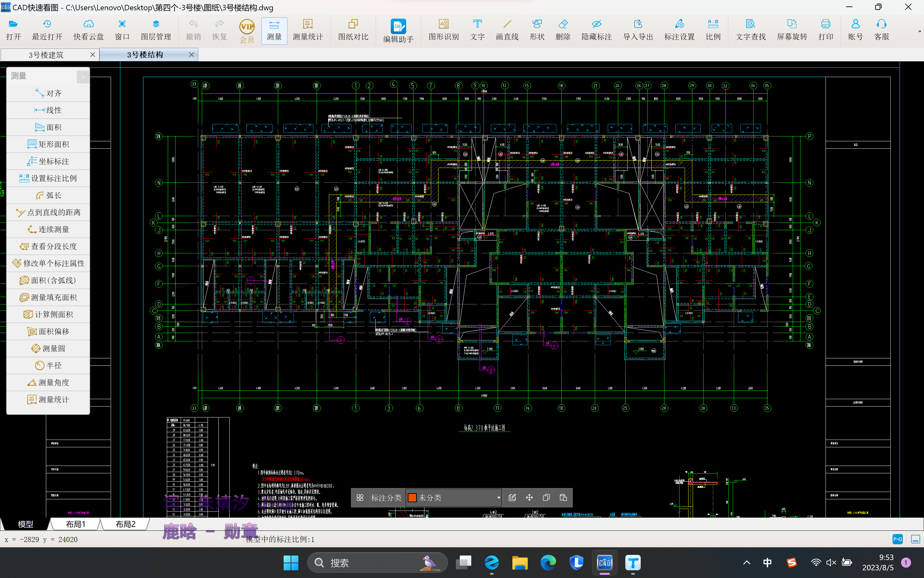The image size is (924, 578).
Task: Launch 图纸对比 drawing comparison
Action: [353, 30]
